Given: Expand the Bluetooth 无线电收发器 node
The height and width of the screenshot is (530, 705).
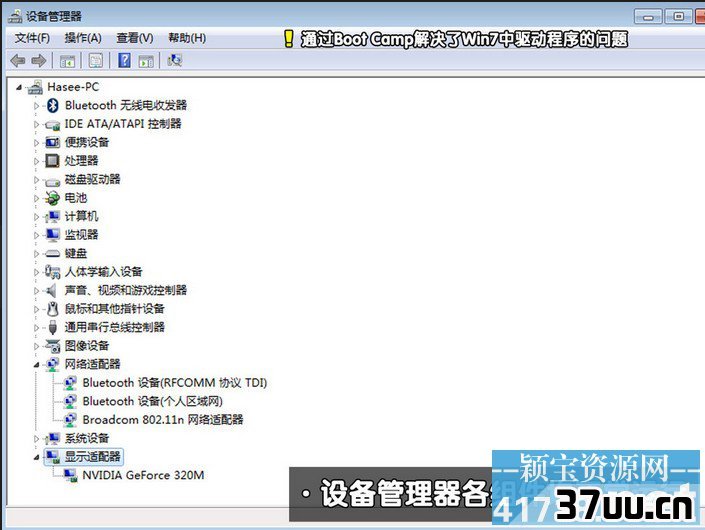Looking at the screenshot, I should [x=37, y=106].
